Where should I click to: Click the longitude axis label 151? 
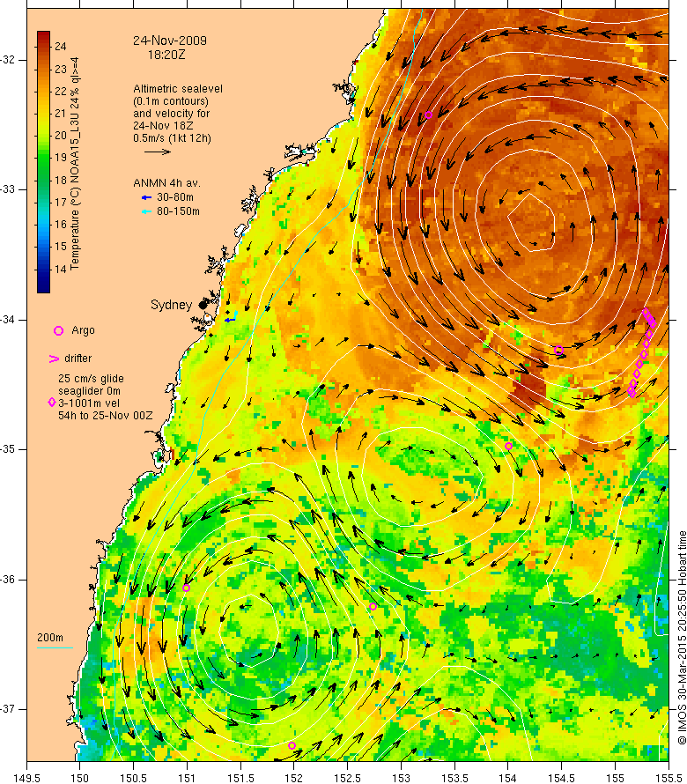187,778
